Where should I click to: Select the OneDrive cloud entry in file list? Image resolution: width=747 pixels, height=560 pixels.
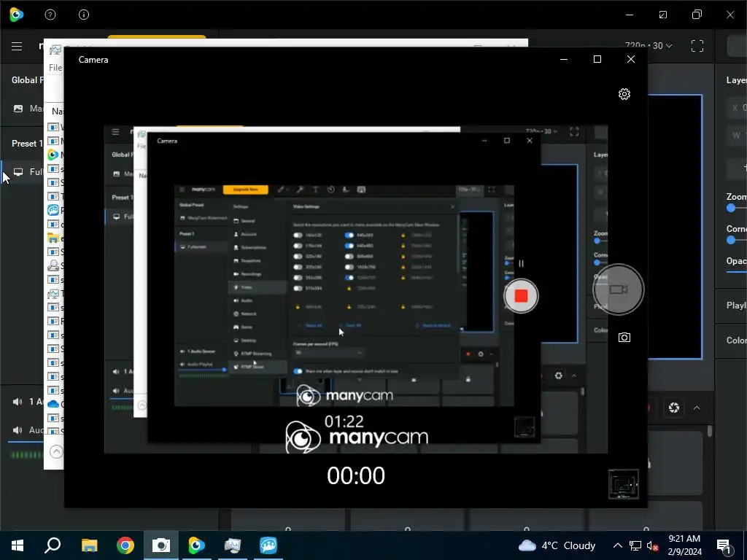(x=53, y=404)
